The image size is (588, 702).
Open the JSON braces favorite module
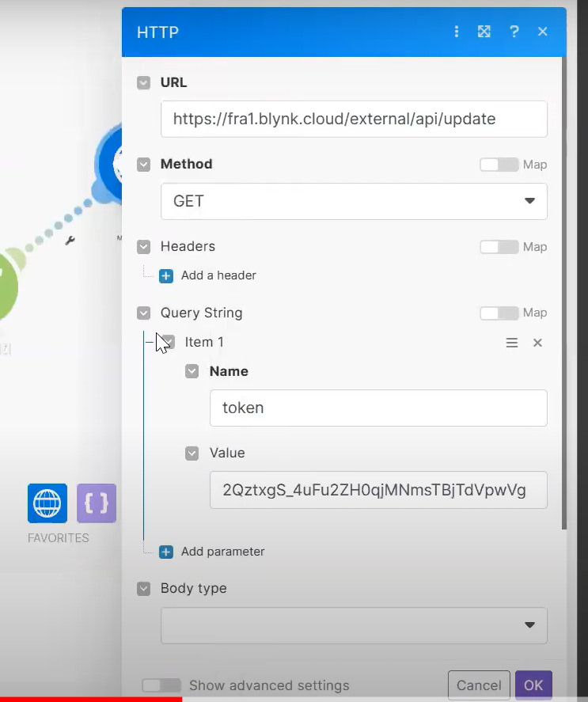(x=97, y=503)
